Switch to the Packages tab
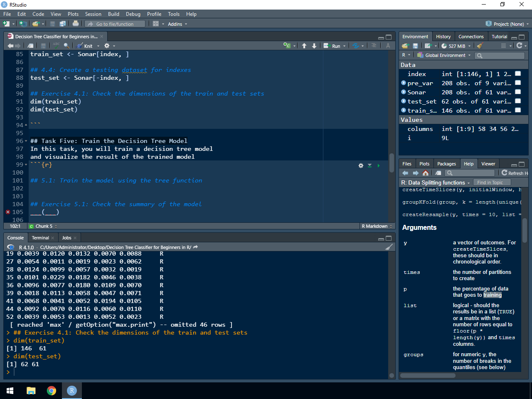532x399 pixels. pos(446,164)
